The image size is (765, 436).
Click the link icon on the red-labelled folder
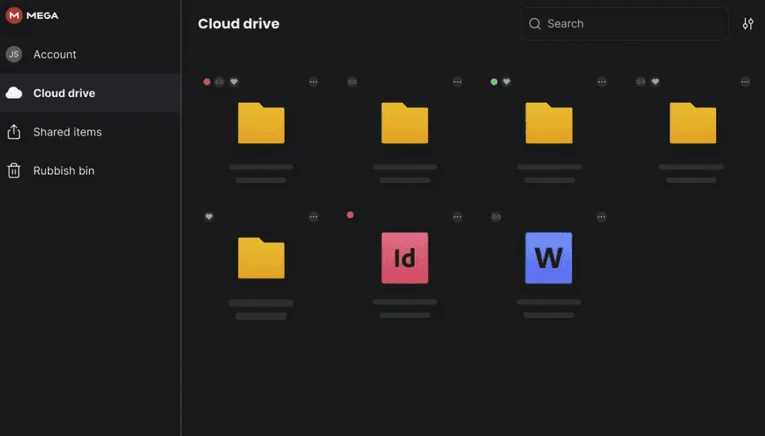point(220,82)
